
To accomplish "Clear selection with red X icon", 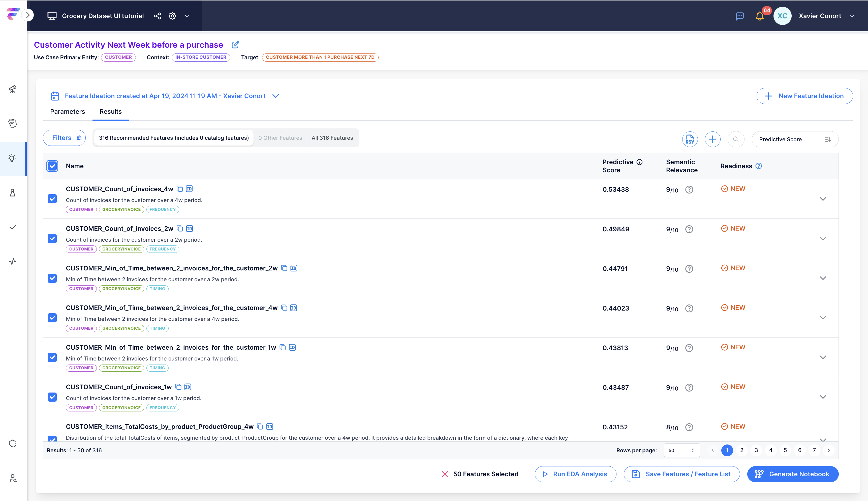I will [x=445, y=474].
